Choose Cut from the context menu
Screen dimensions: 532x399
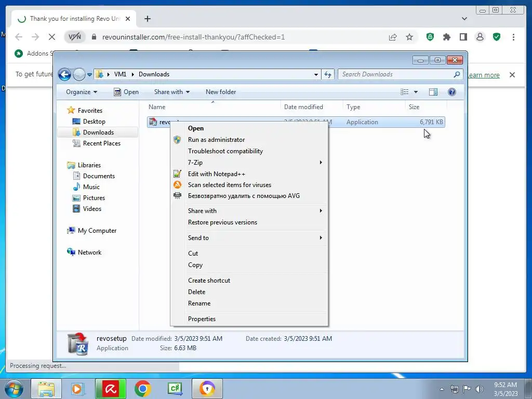pos(249,254)
